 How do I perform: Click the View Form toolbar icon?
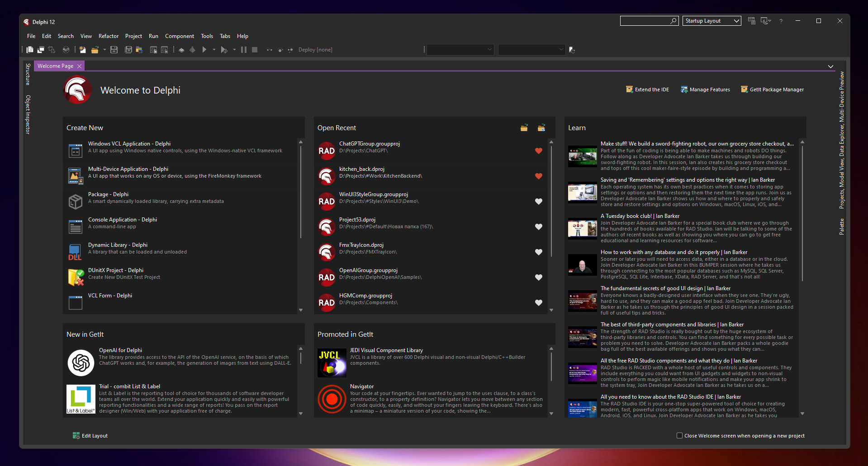[x=41, y=50]
